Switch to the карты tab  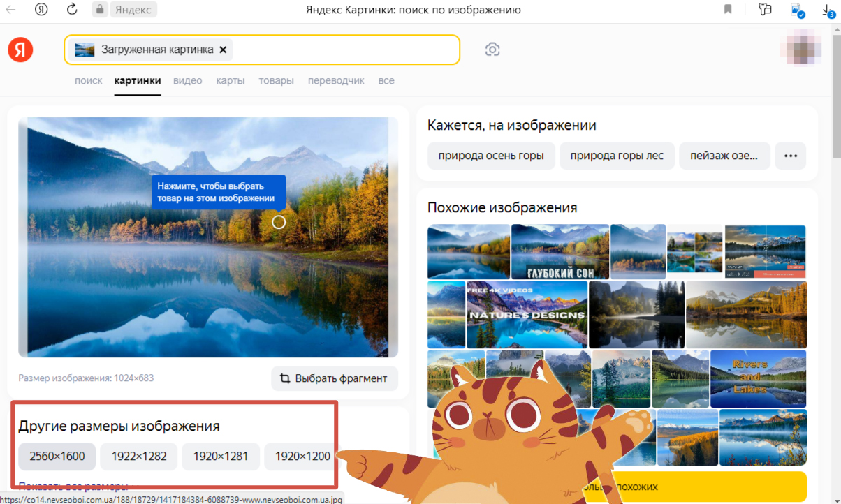tap(231, 81)
